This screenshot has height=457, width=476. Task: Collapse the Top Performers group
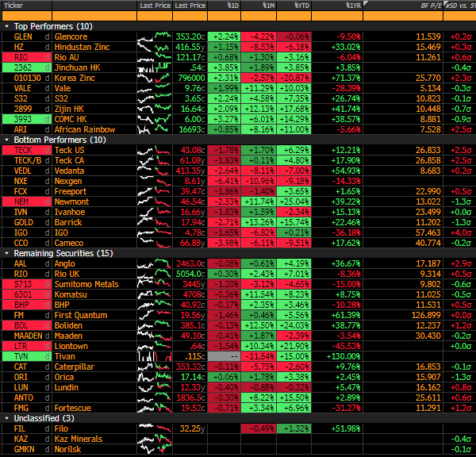[x=7, y=26]
